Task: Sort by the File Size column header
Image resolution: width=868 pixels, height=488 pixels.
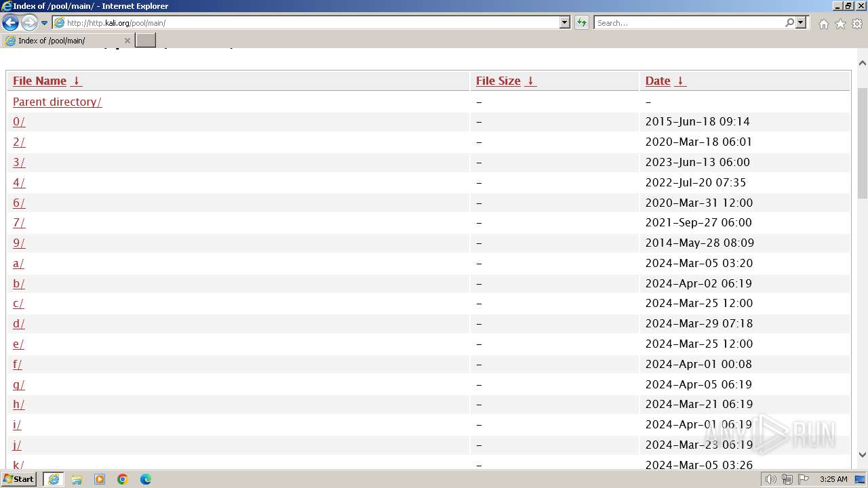Action: pos(506,81)
